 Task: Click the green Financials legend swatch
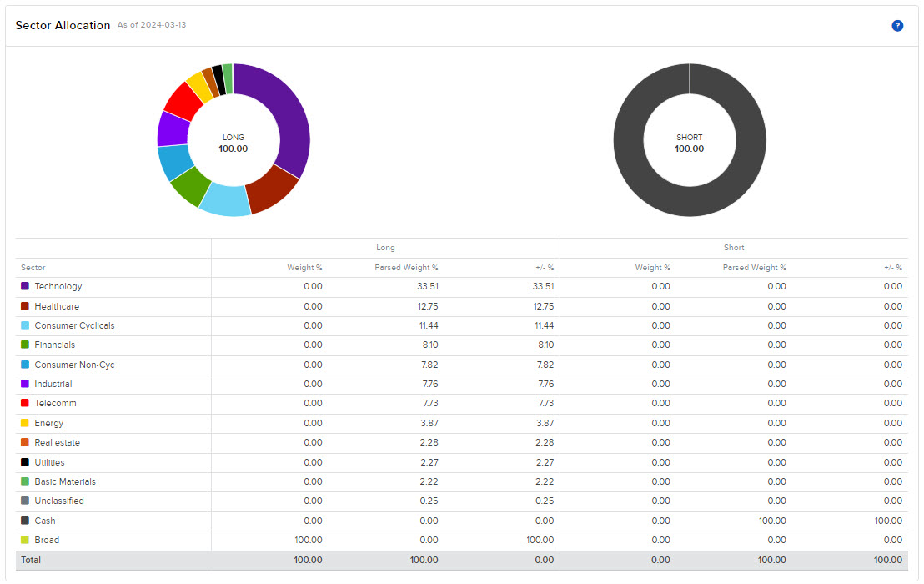(x=25, y=345)
